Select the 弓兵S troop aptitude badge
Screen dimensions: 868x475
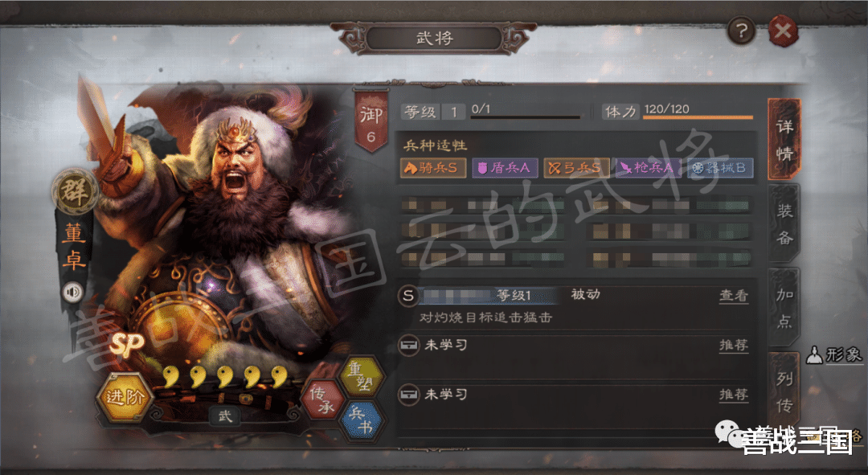point(576,168)
